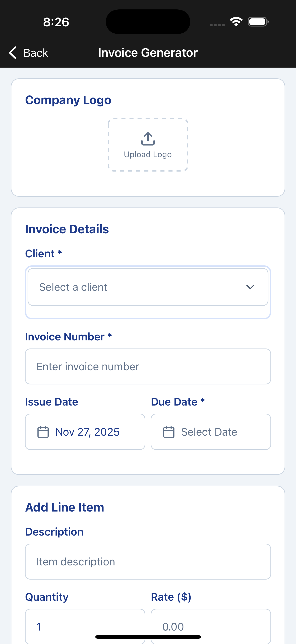Tap the Invoice Generator title
Image resolution: width=296 pixels, height=644 pixels.
[148, 53]
